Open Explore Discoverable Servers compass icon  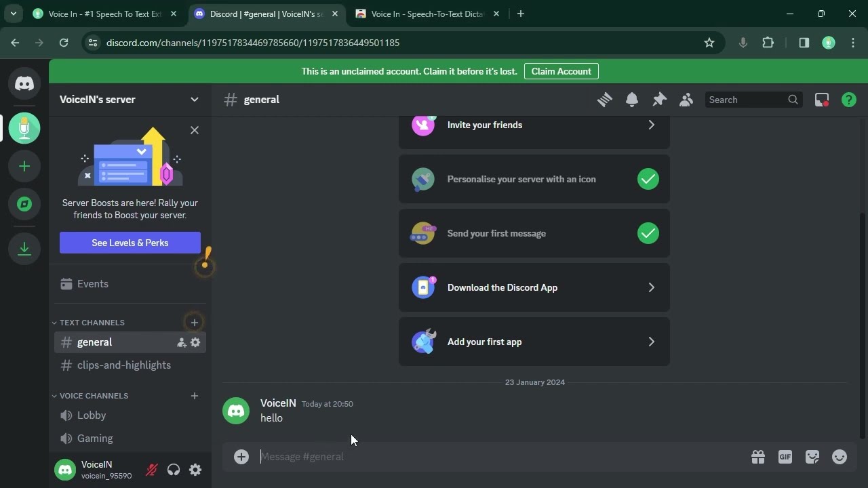click(24, 204)
